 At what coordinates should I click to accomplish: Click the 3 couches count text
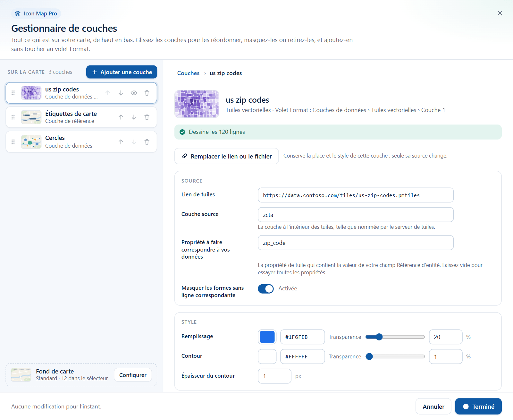pyautogui.click(x=60, y=72)
